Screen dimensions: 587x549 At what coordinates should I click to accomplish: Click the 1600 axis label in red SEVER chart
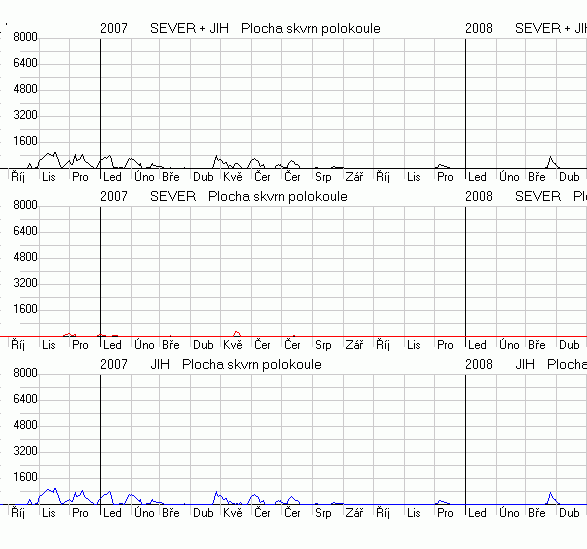coord(25,309)
